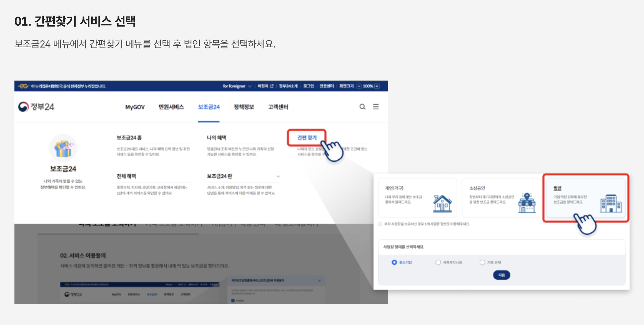This screenshot has width=644, height=325.
Task: Open the 고객센터 menu
Action: (278, 107)
